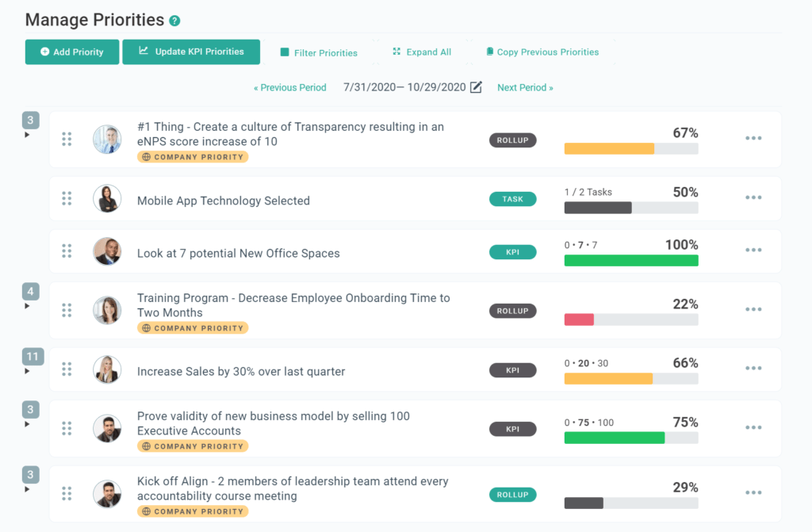
Task: Click the Add Priority button
Action: [71, 52]
